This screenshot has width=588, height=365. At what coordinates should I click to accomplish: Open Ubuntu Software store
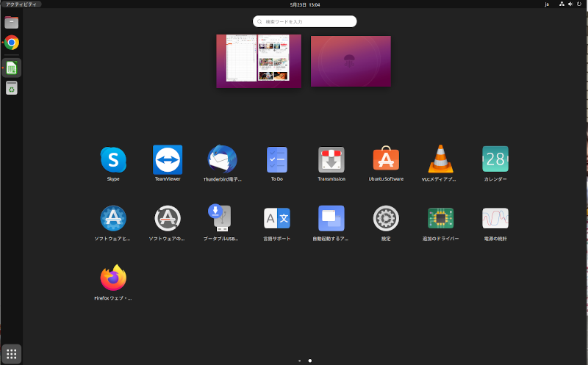386,159
